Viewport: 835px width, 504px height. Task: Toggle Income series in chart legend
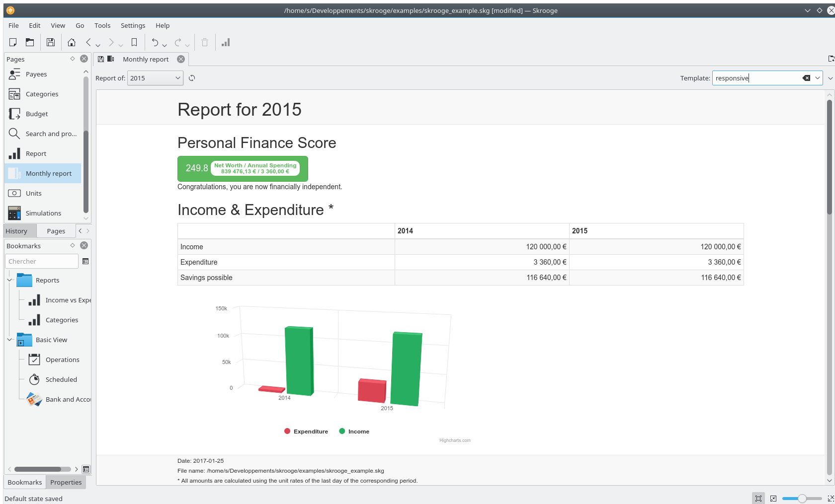click(x=354, y=432)
